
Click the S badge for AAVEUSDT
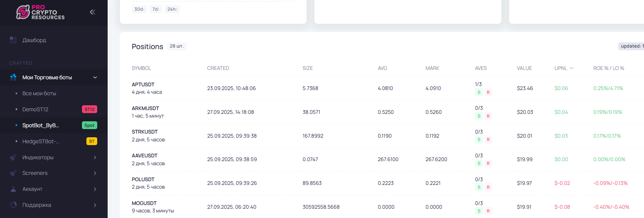[x=479, y=163]
